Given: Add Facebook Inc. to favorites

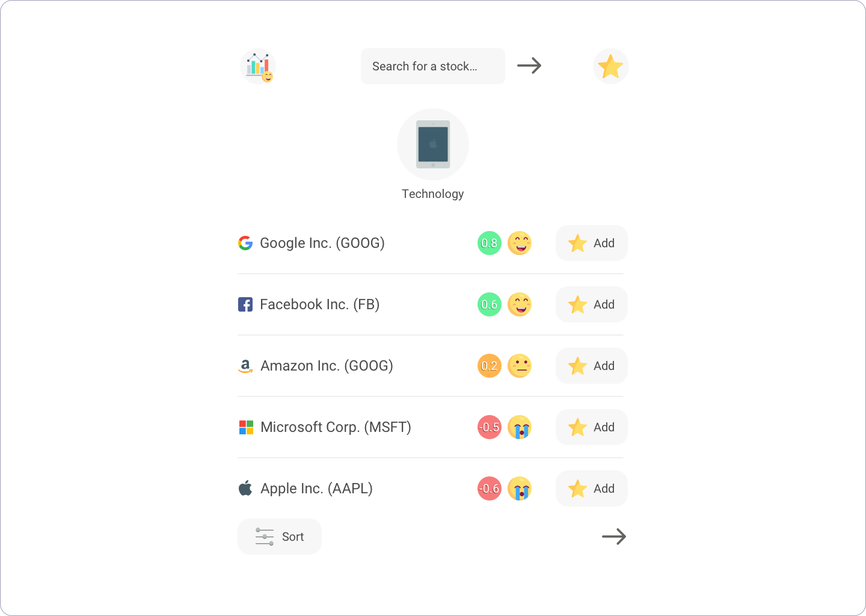Looking at the screenshot, I should 592,304.
